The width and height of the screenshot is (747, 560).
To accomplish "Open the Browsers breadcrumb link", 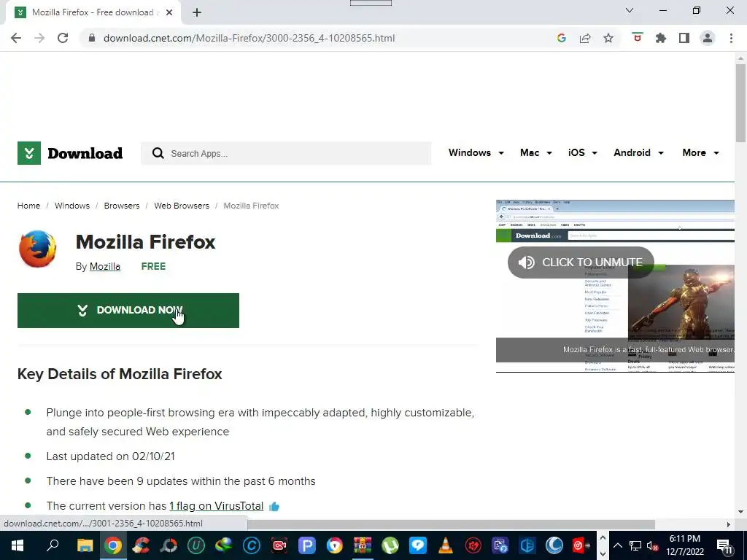I will pos(122,206).
